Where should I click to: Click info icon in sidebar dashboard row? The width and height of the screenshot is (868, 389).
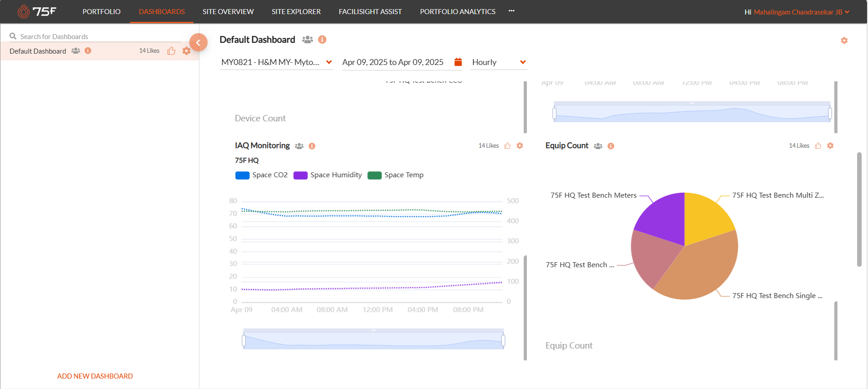88,51
